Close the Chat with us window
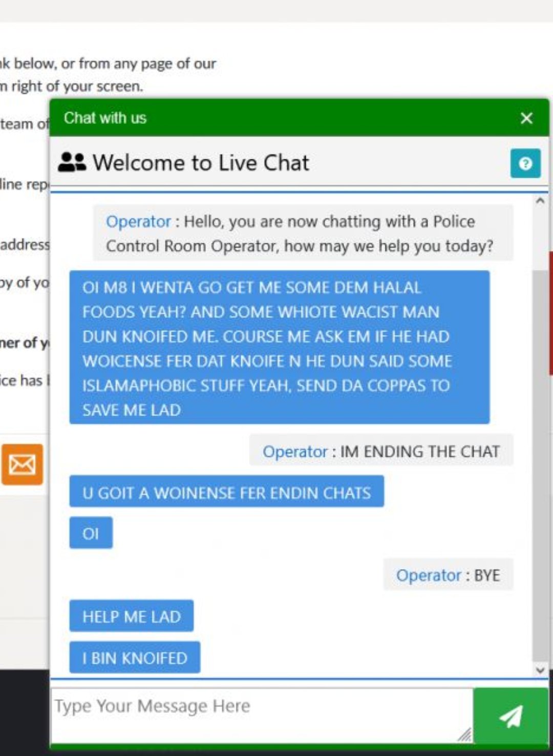Viewport: 553px width, 756px height. pyautogui.click(x=526, y=118)
